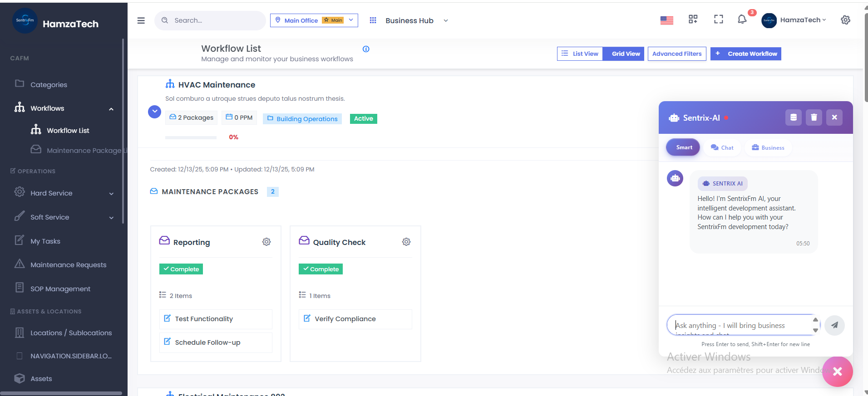Select the Chat tab in Sentrix-AI

pyautogui.click(x=722, y=147)
